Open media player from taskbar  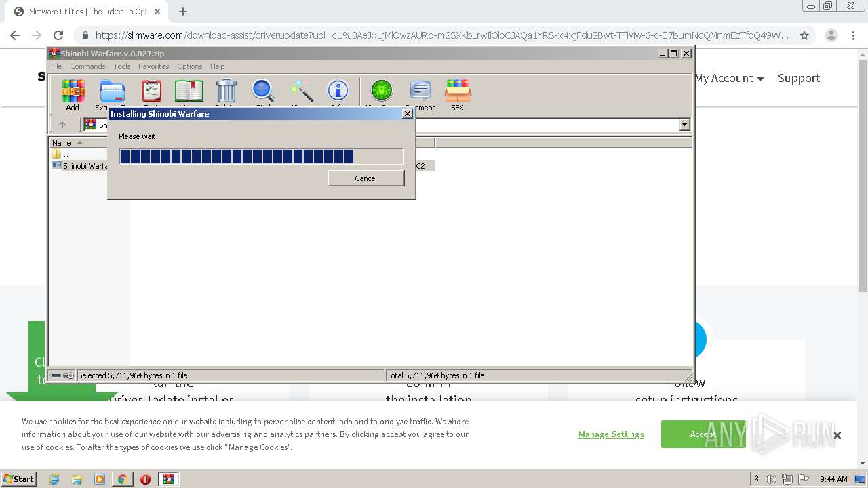pyautogui.click(x=100, y=479)
